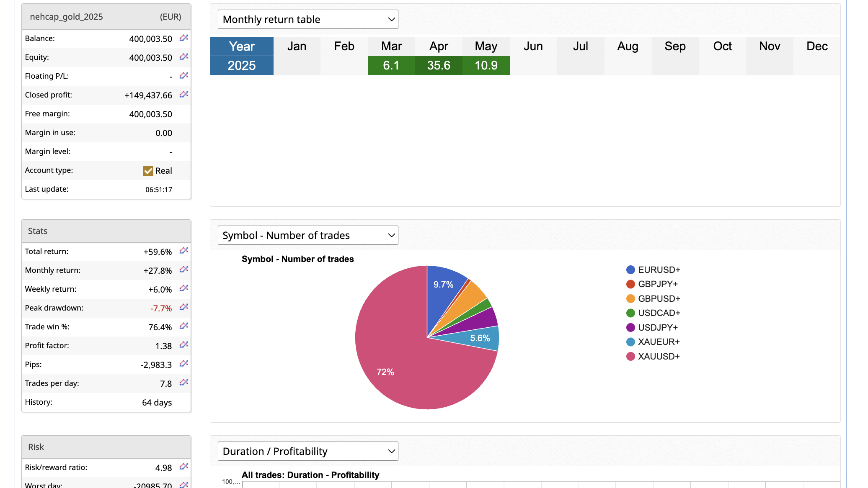Select the 2025 year row header
This screenshot has height=488, width=868.
pyautogui.click(x=242, y=66)
